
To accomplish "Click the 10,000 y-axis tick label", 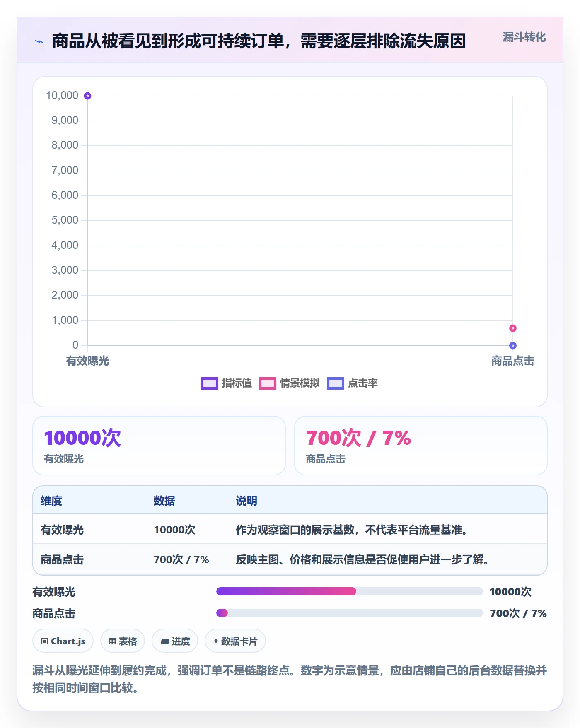I will pos(62,96).
